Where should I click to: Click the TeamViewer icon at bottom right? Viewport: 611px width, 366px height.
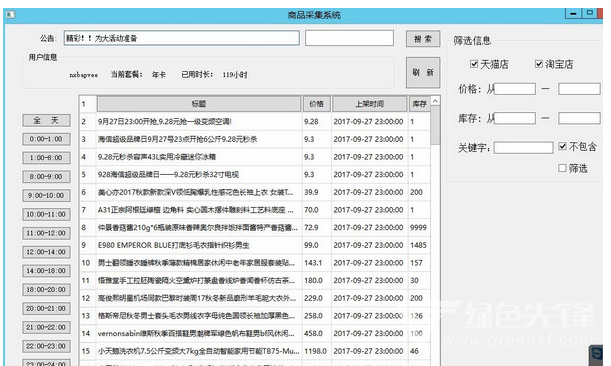click(x=597, y=354)
